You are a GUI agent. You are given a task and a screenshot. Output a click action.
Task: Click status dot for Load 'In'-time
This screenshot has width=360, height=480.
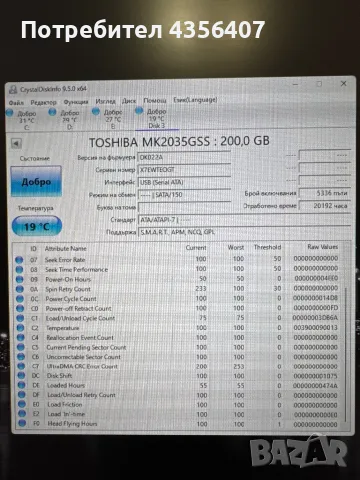22,414
